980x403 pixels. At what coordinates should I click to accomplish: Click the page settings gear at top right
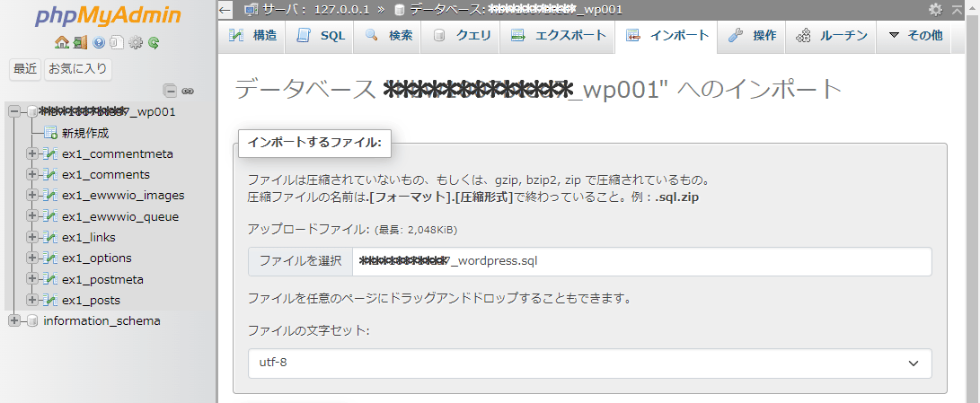[935, 9]
